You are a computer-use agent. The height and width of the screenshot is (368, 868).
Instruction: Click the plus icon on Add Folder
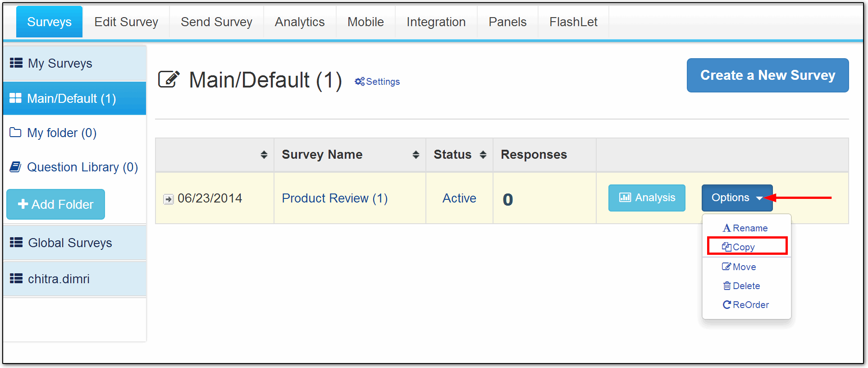[x=23, y=204]
